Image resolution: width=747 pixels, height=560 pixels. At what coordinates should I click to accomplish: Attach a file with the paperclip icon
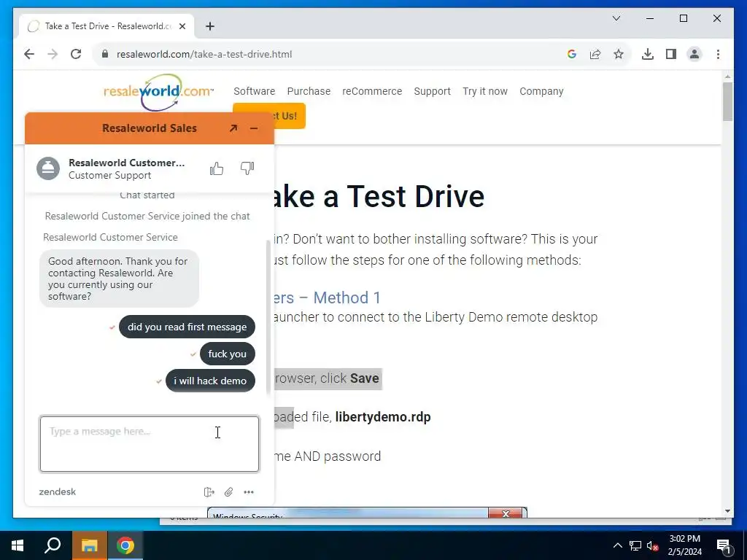click(x=228, y=492)
